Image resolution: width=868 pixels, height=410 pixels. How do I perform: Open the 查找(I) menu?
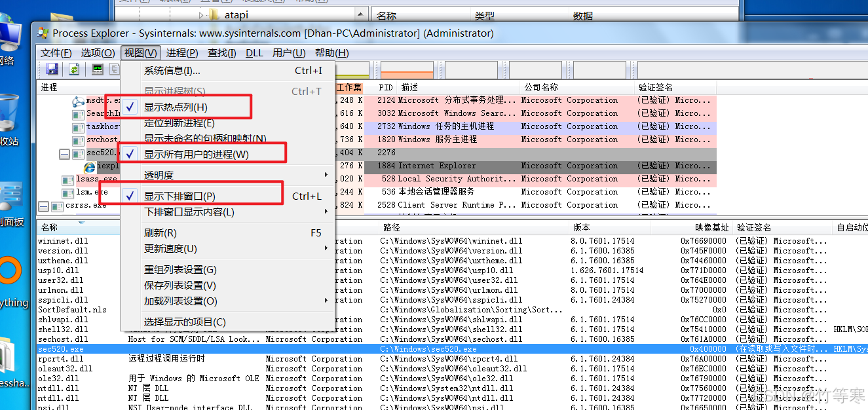click(222, 53)
